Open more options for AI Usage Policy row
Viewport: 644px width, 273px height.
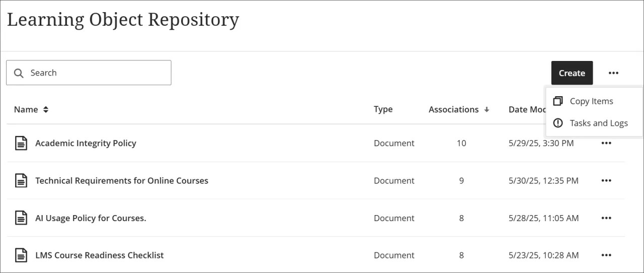click(x=606, y=218)
